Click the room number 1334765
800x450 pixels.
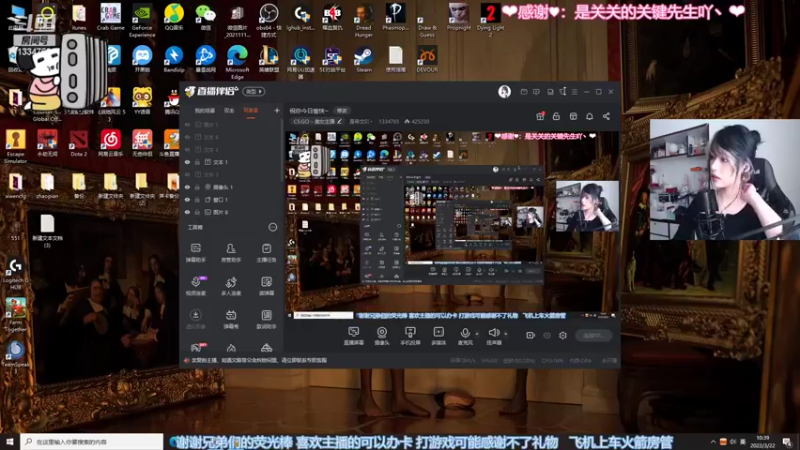click(x=388, y=121)
